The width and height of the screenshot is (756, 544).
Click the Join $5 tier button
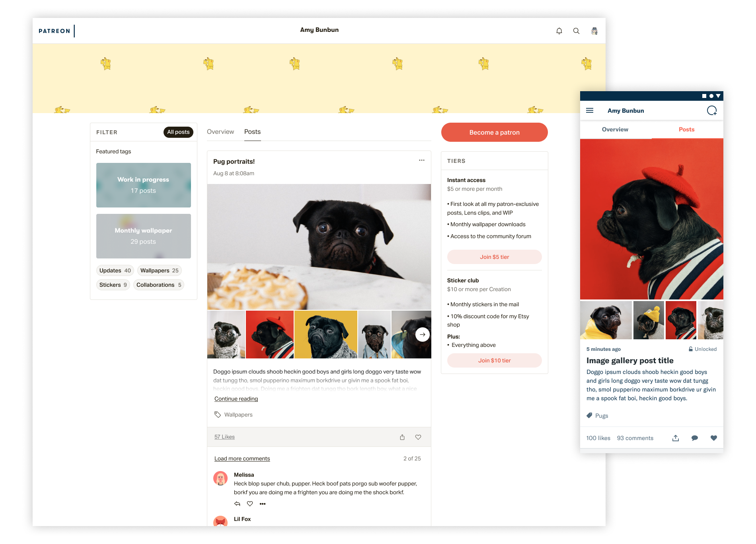495,257
